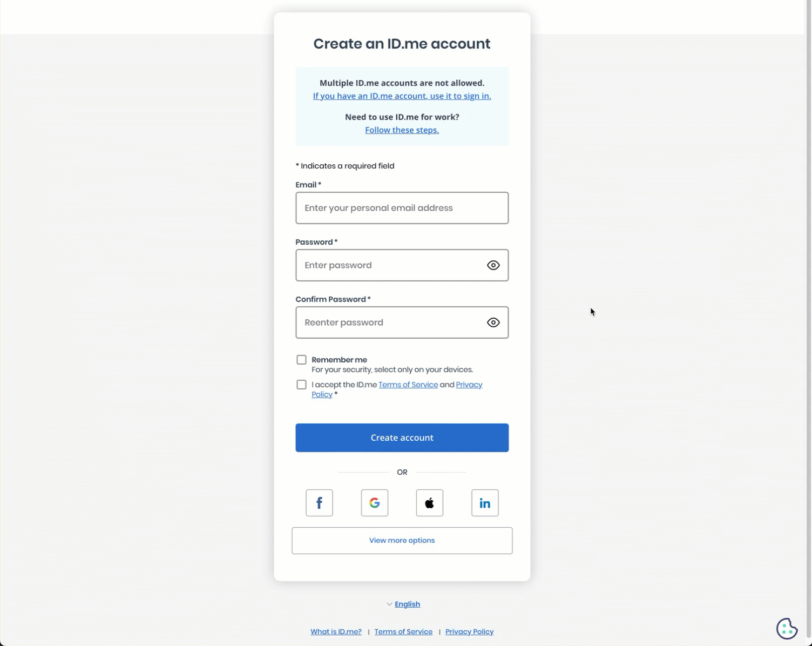Enable the Remember me checkbox
The image size is (812, 646).
coord(301,360)
